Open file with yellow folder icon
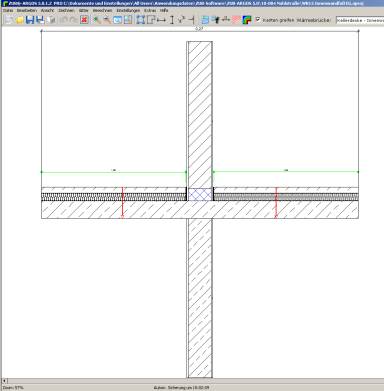The width and height of the screenshot is (384, 391). (20, 20)
